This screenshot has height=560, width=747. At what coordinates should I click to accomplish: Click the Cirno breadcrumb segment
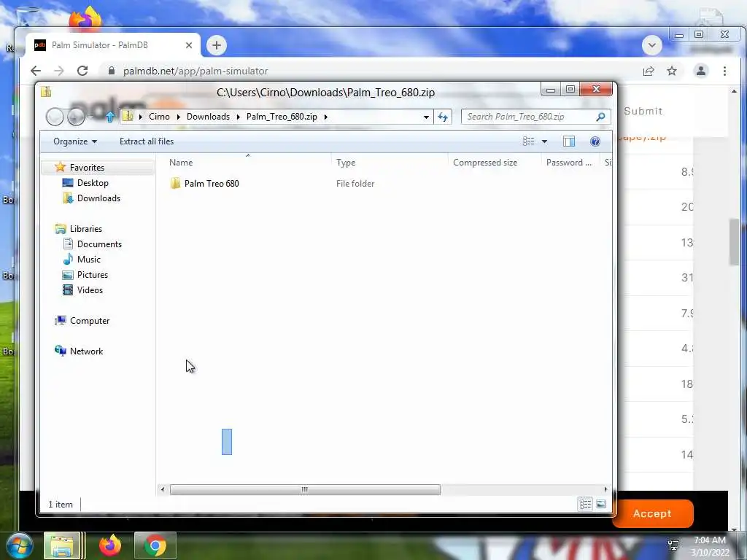[159, 117]
